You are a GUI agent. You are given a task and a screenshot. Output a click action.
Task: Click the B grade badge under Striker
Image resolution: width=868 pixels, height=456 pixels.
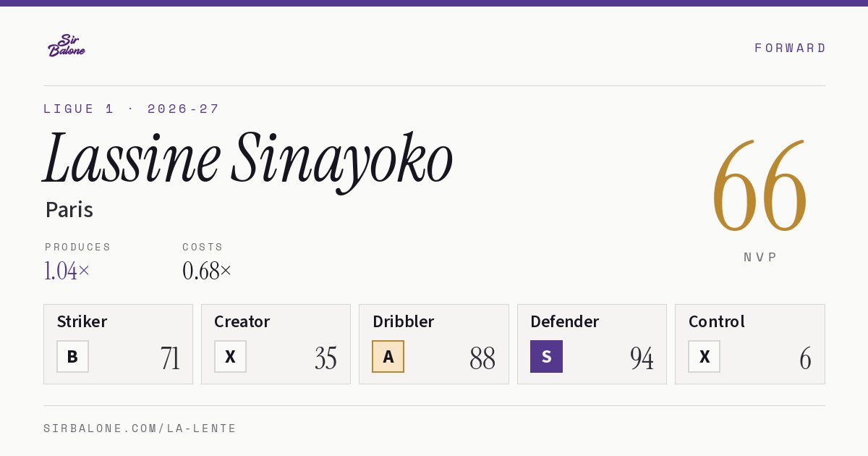(x=72, y=356)
